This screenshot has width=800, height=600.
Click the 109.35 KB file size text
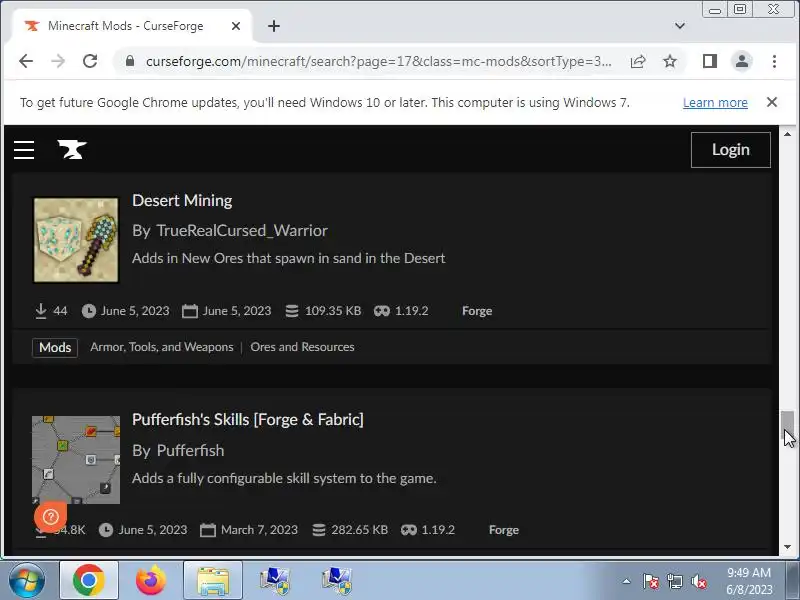333,311
